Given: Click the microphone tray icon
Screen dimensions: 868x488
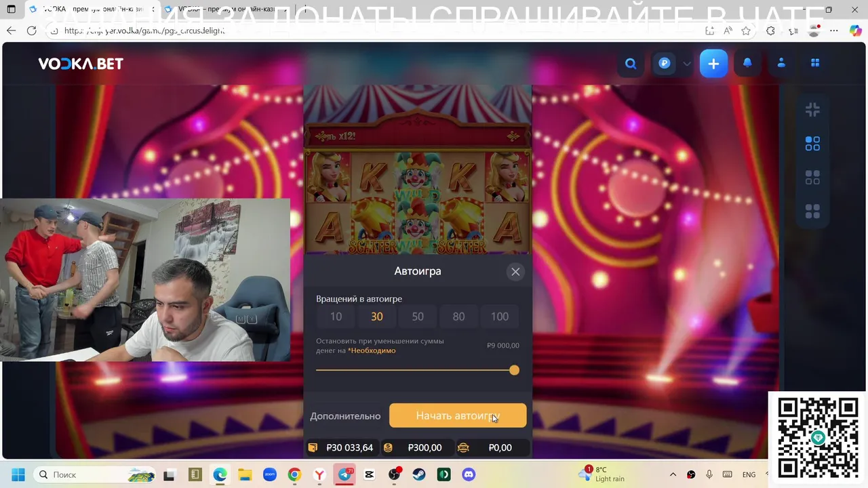Looking at the screenshot, I should click(709, 474).
